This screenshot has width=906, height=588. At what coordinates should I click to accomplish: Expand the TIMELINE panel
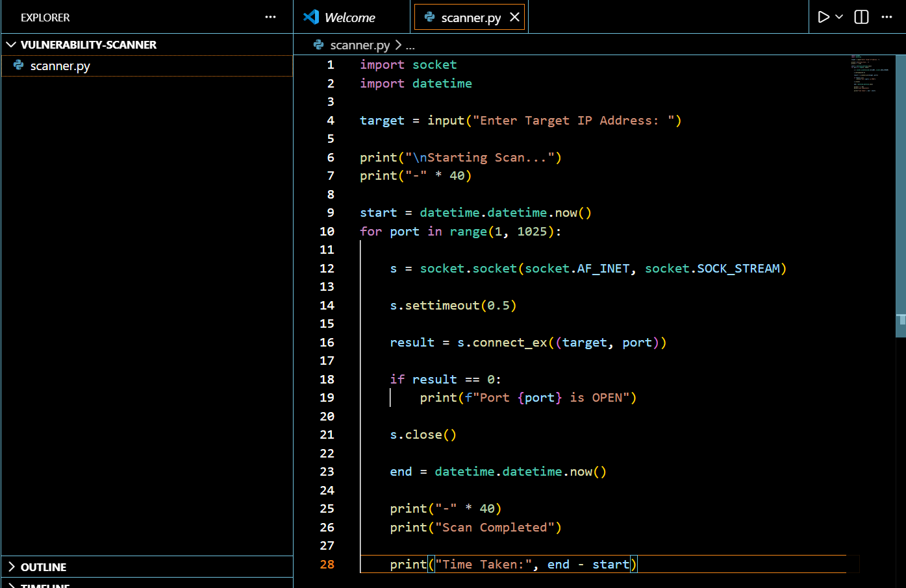147,583
